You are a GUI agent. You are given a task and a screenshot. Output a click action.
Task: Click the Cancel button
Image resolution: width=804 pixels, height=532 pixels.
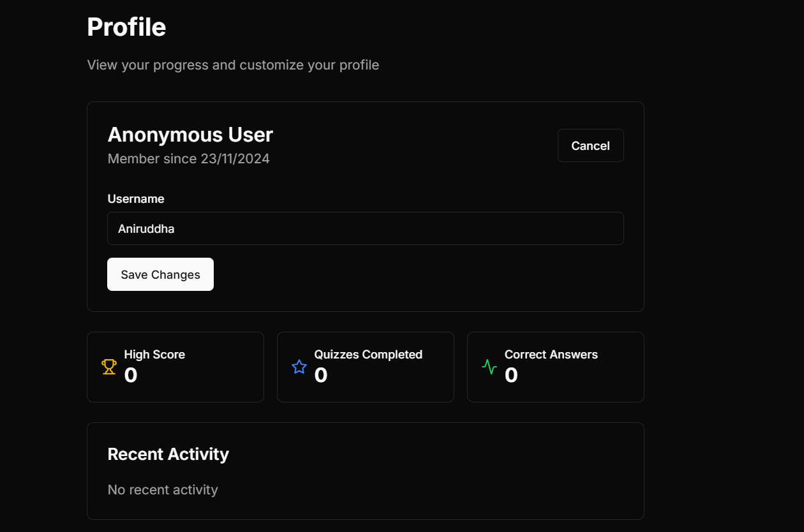click(x=590, y=145)
